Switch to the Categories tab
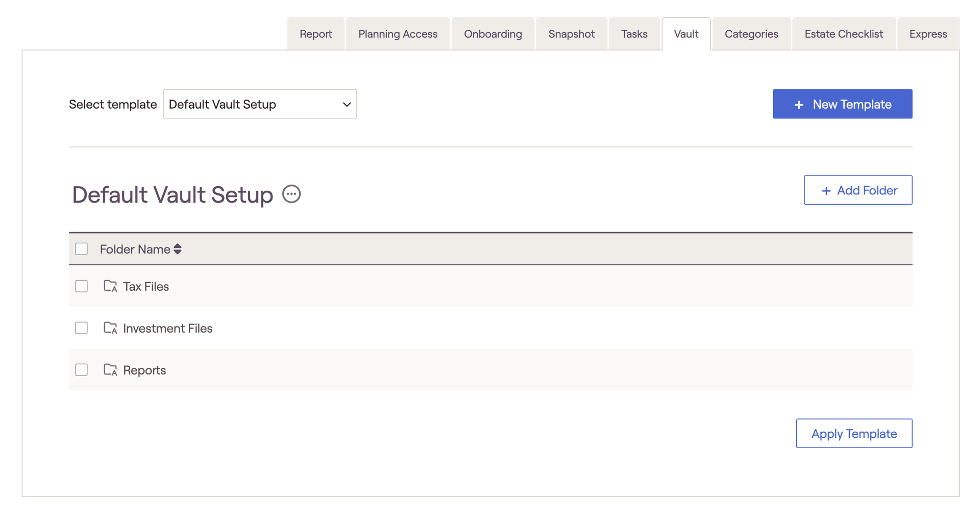Screen dimensions: 980x521 [x=751, y=34]
